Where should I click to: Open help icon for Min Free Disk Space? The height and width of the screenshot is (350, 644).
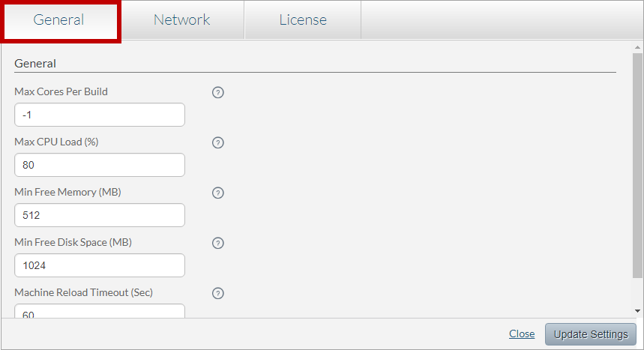tap(217, 243)
